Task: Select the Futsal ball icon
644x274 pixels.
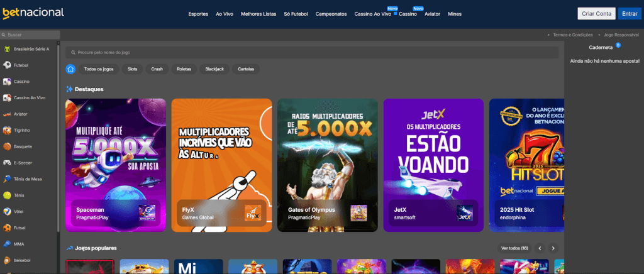Action: pos(7,227)
